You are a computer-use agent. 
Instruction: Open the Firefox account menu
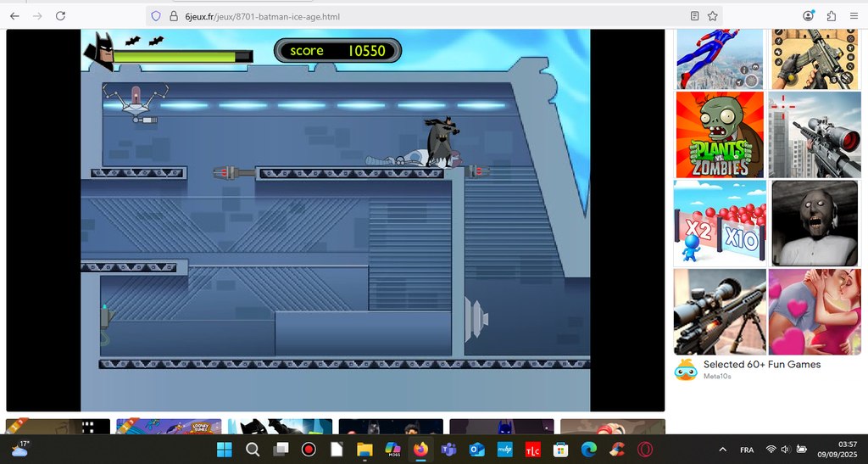pyautogui.click(x=808, y=16)
